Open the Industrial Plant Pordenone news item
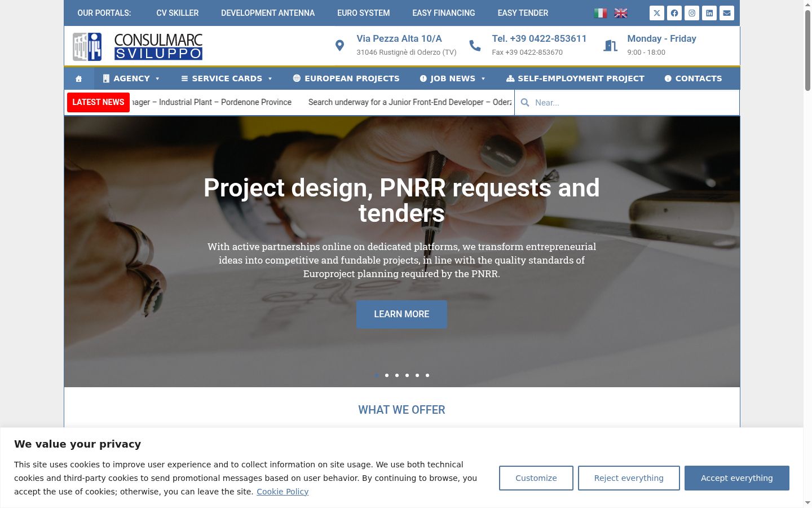 click(x=211, y=102)
